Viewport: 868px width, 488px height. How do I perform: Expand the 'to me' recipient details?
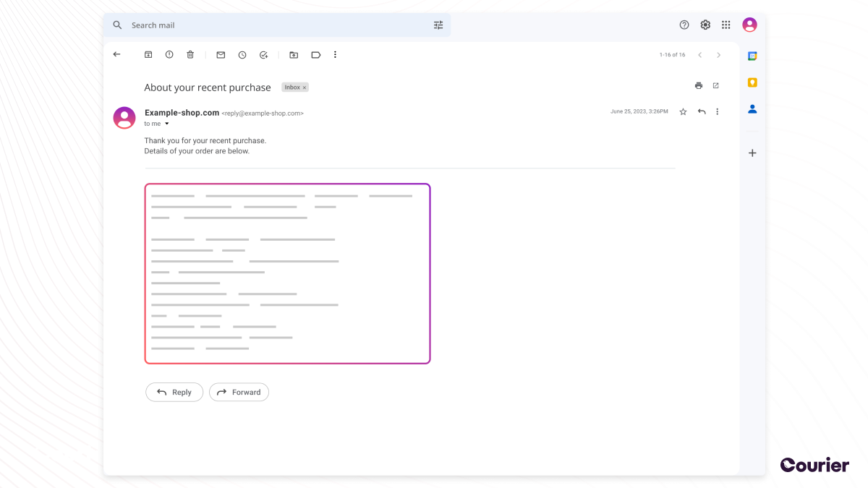pos(167,124)
